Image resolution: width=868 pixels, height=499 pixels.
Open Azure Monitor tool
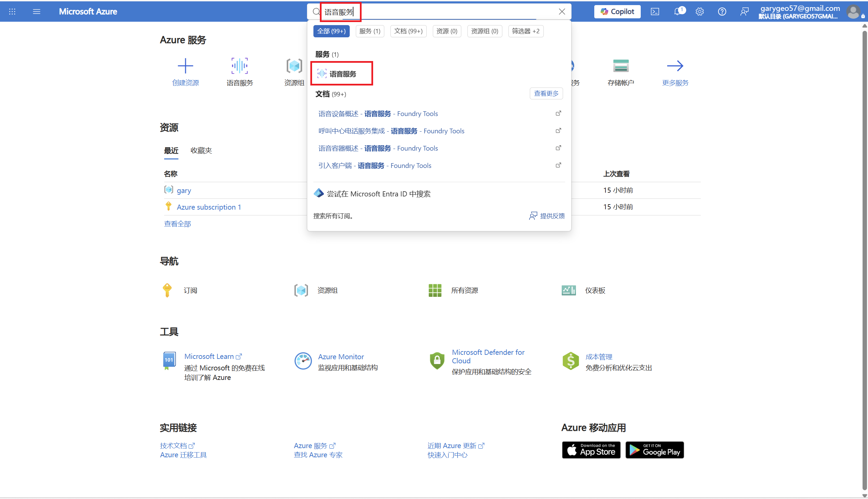(341, 357)
